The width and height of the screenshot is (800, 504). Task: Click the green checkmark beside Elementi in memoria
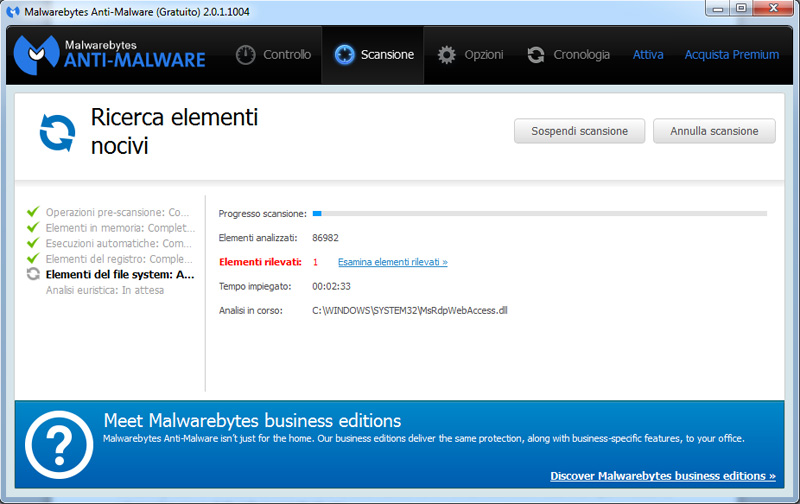pos(33,227)
